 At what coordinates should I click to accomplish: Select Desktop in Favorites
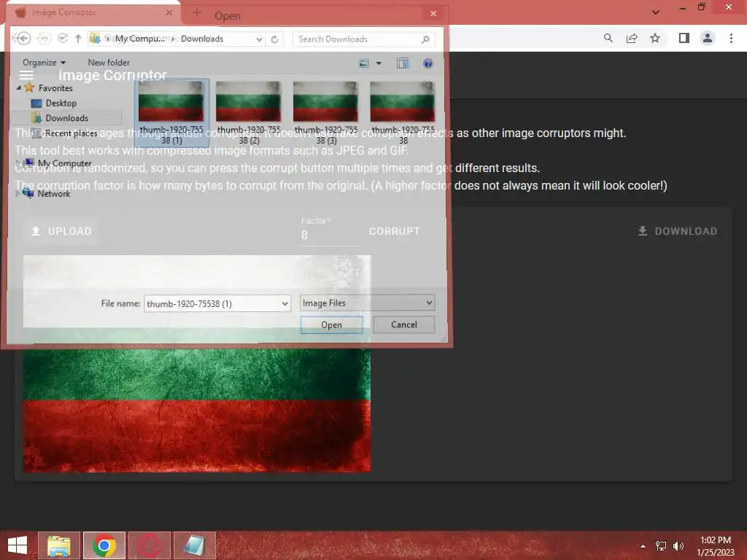coord(61,103)
